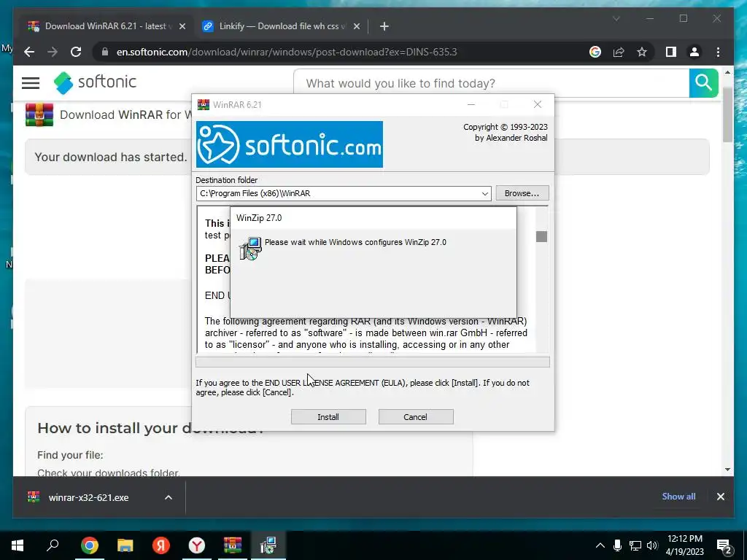747x560 pixels.
Task: Click the Google icon in address bar
Action: 595,52
